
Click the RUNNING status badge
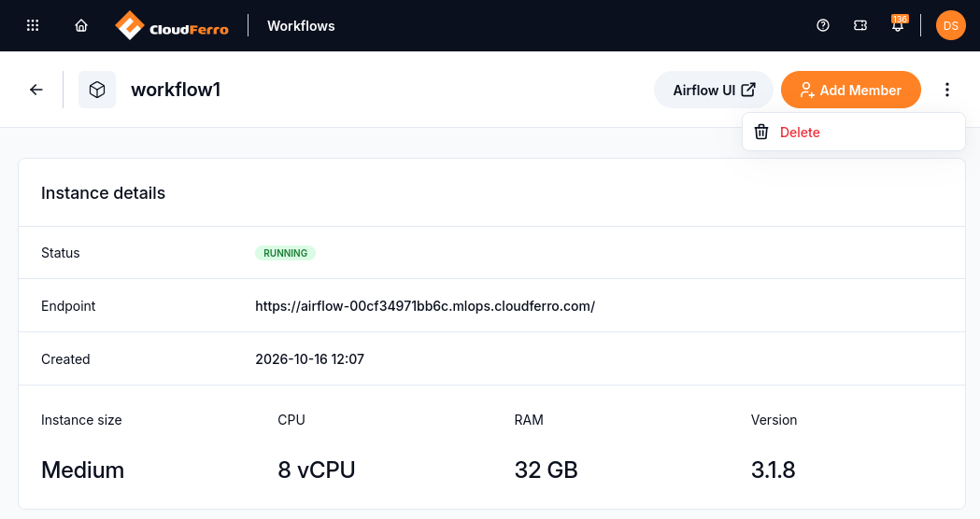(x=285, y=253)
